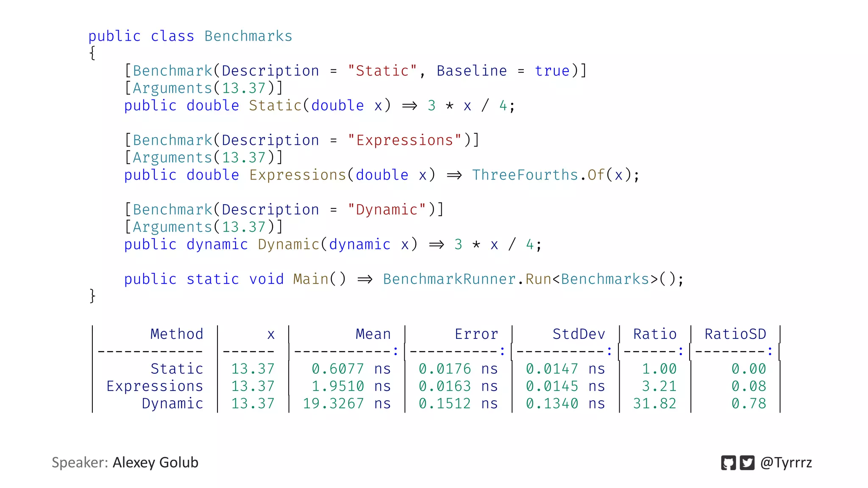Click the mean value 0.6077 ns
This screenshot has height=488, width=868.
[351, 369]
